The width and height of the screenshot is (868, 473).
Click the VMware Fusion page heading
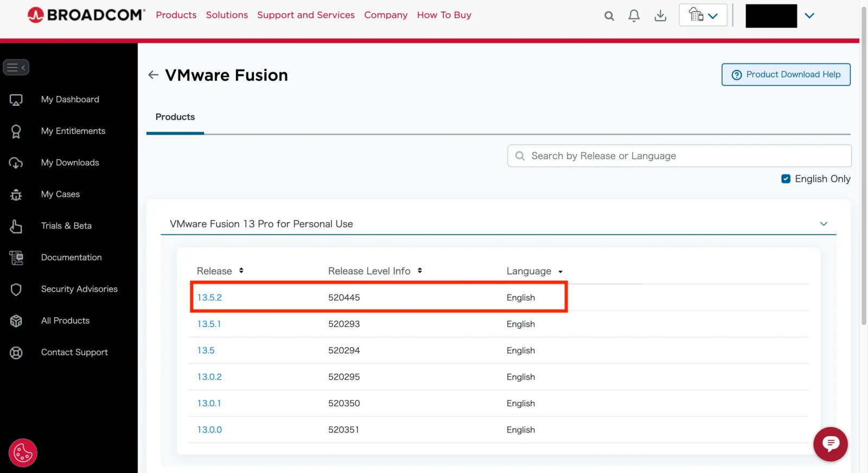click(226, 75)
